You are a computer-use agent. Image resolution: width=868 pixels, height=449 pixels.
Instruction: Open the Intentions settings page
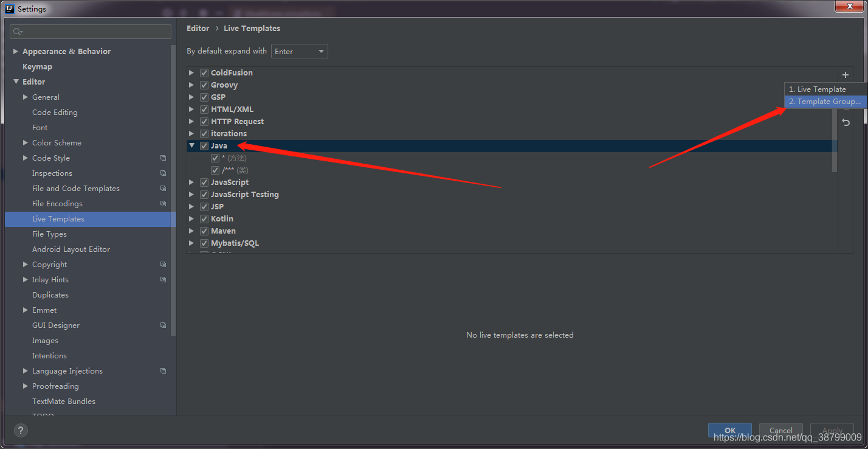(x=49, y=356)
